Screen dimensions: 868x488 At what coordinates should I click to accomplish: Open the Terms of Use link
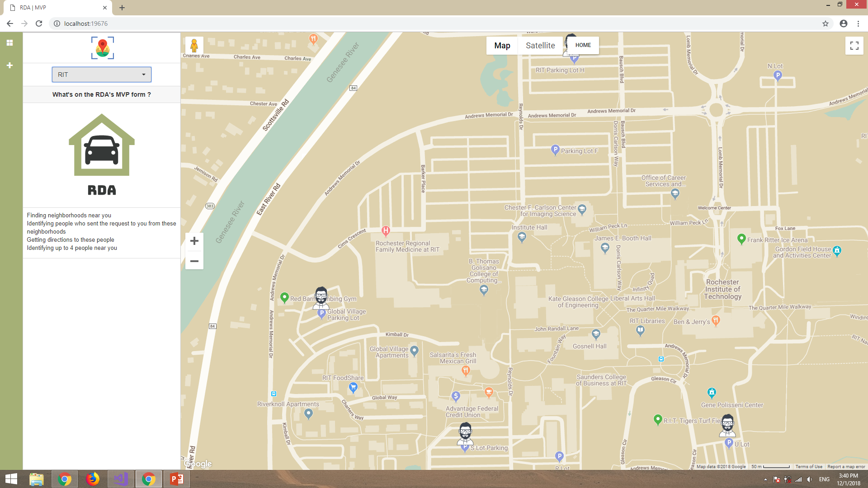(809, 467)
